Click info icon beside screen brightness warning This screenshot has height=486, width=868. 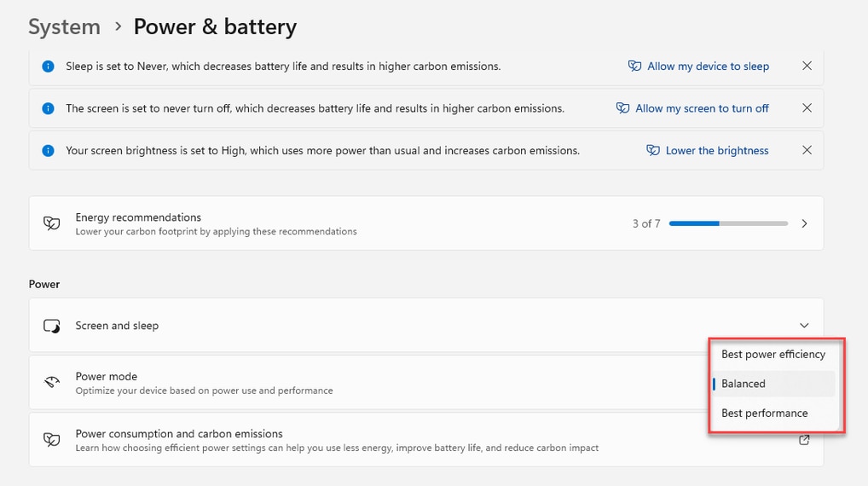click(x=48, y=151)
